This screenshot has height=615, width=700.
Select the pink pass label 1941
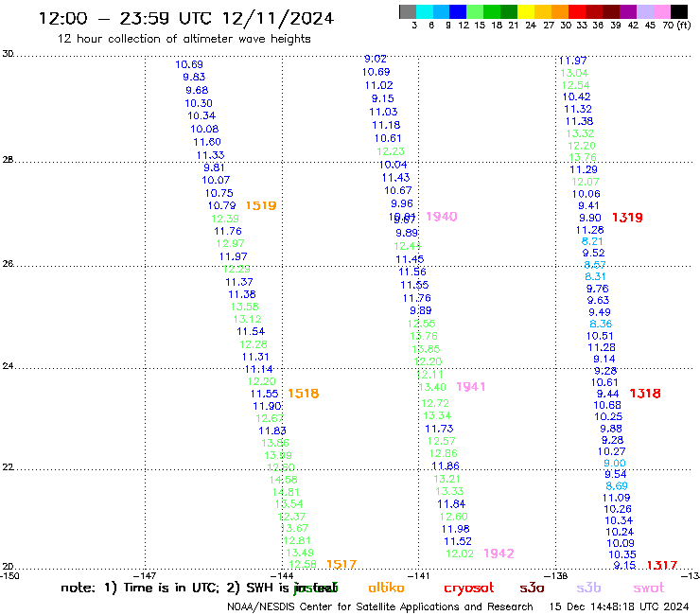point(470,387)
